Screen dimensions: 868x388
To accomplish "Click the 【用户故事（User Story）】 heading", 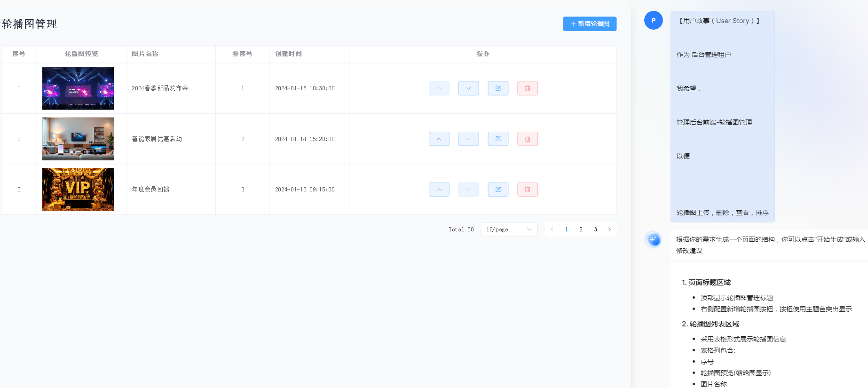I will (718, 21).
